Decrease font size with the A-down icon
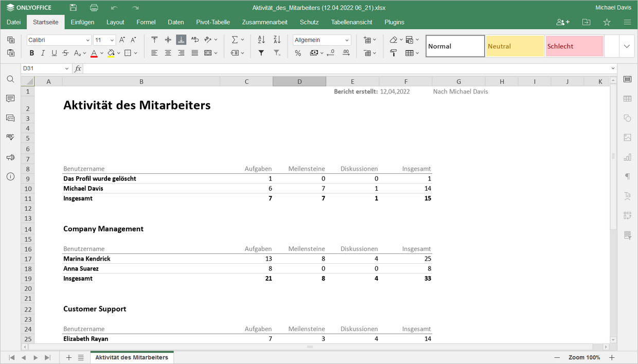Screen dimensions: 638x364 [133, 40]
